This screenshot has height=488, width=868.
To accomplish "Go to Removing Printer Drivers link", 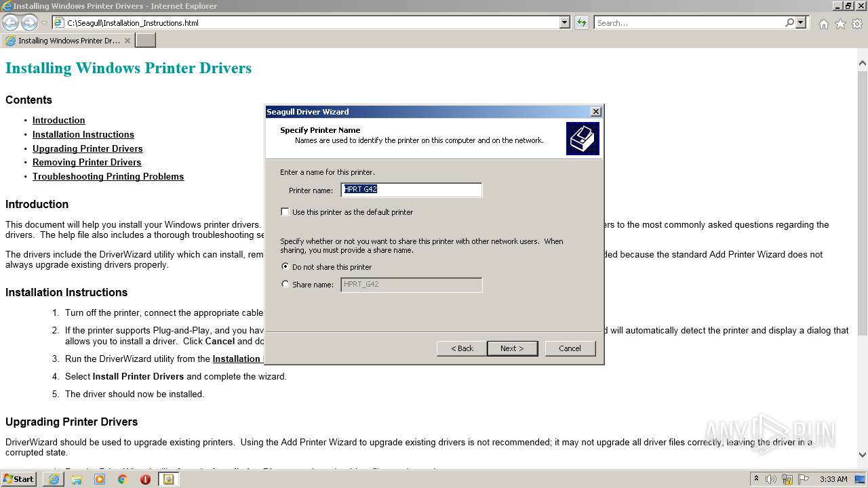I will click(x=87, y=162).
